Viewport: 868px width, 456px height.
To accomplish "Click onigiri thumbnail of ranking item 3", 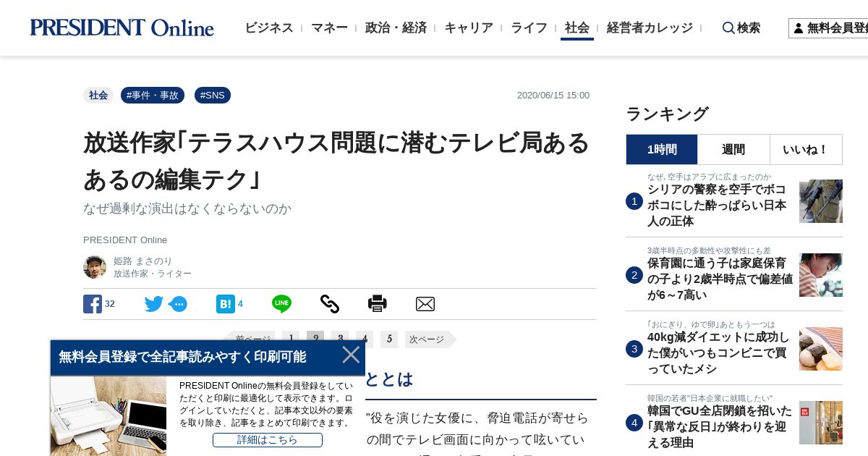I will coord(821,349).
